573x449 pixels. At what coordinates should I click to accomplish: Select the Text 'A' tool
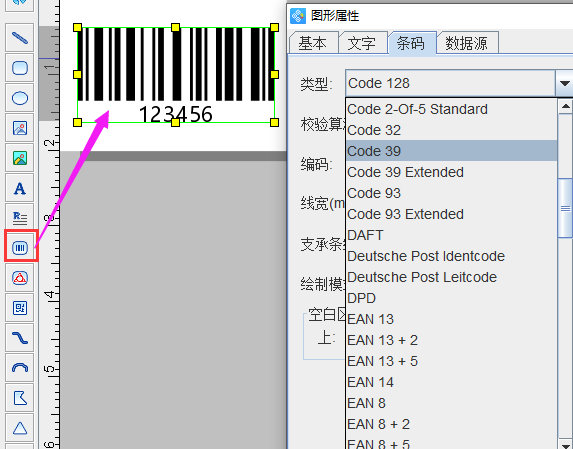[20, 189]
